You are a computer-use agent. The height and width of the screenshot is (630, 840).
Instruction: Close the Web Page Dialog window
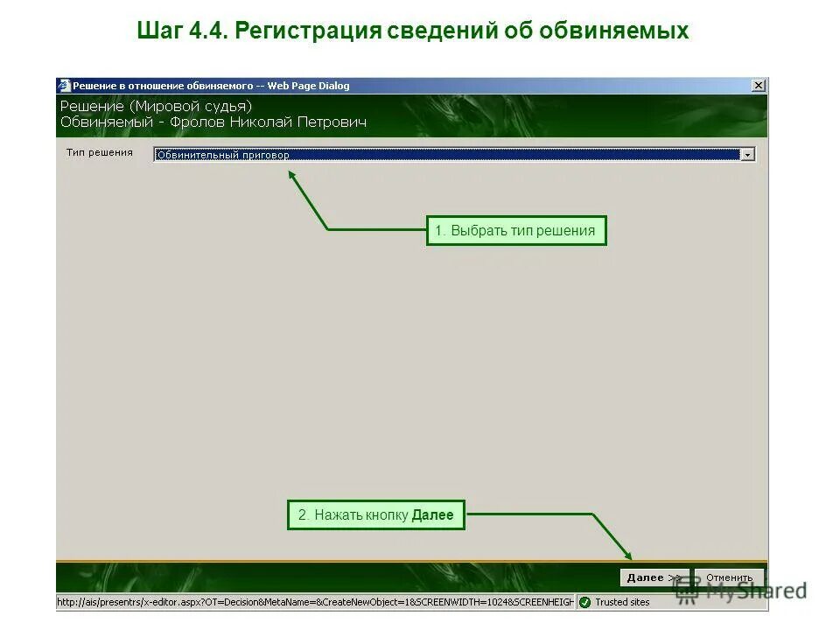pyautogui.click(x=758, y=85)
